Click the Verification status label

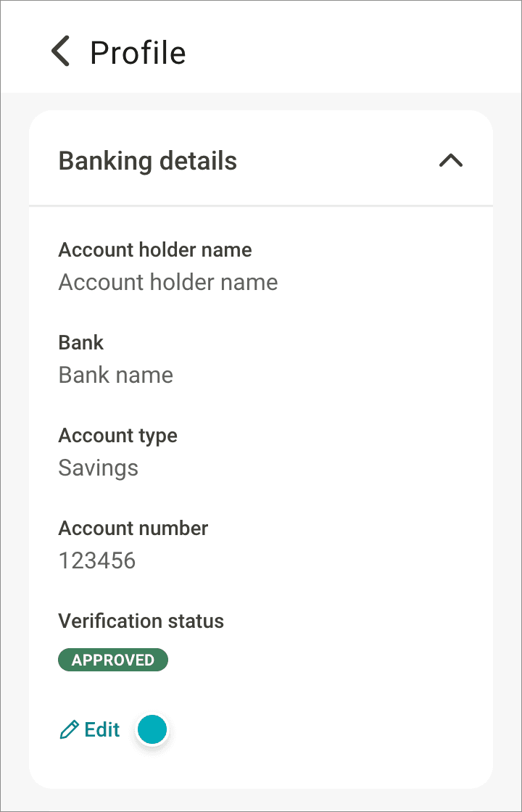point(141,621)
